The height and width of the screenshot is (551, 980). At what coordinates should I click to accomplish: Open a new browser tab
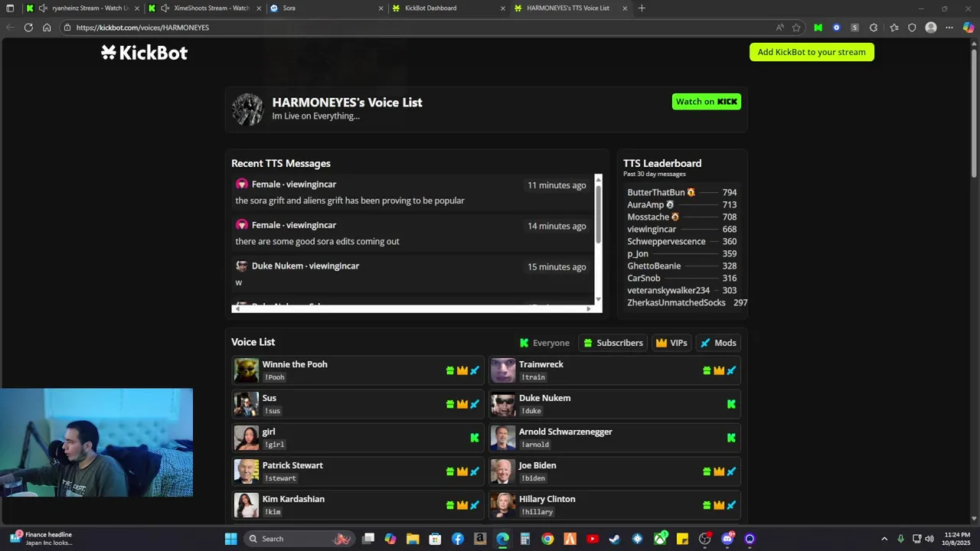coord(642,8)
